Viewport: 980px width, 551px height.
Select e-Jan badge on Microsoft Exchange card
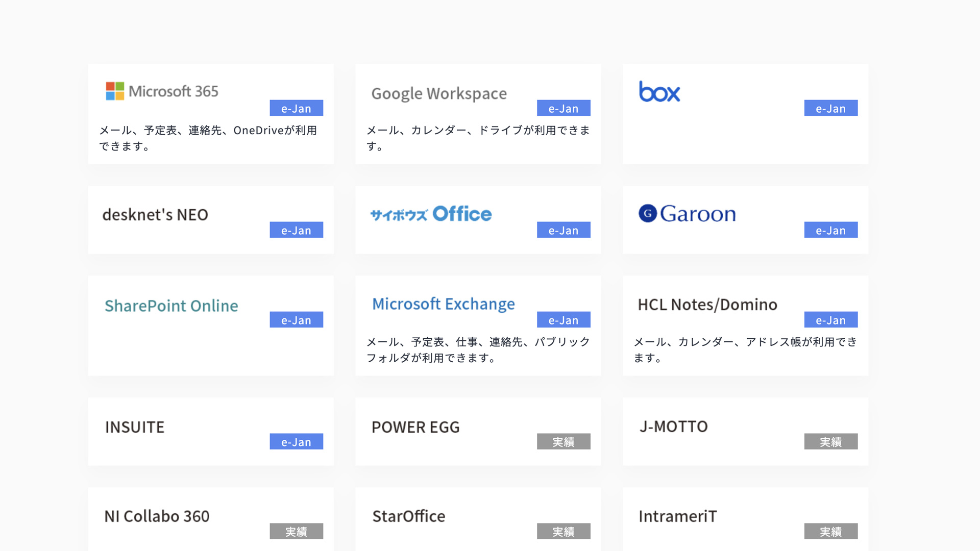[x=563, y=320]
